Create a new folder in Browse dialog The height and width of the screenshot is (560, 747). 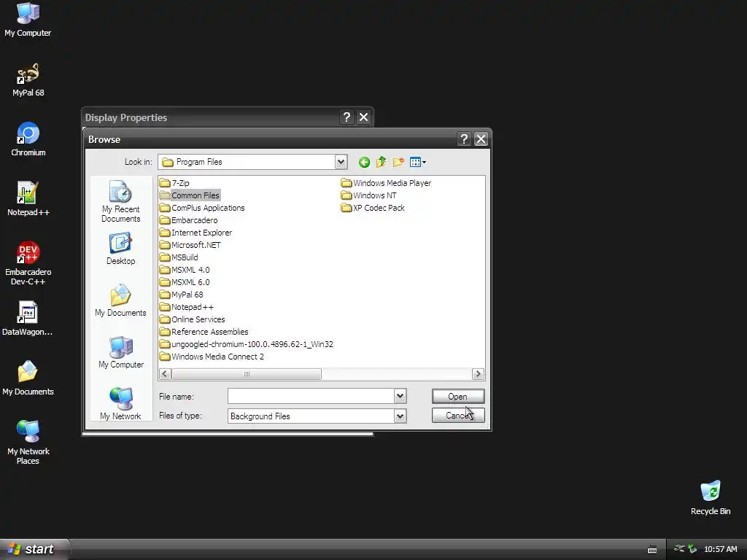pos(398,163)
